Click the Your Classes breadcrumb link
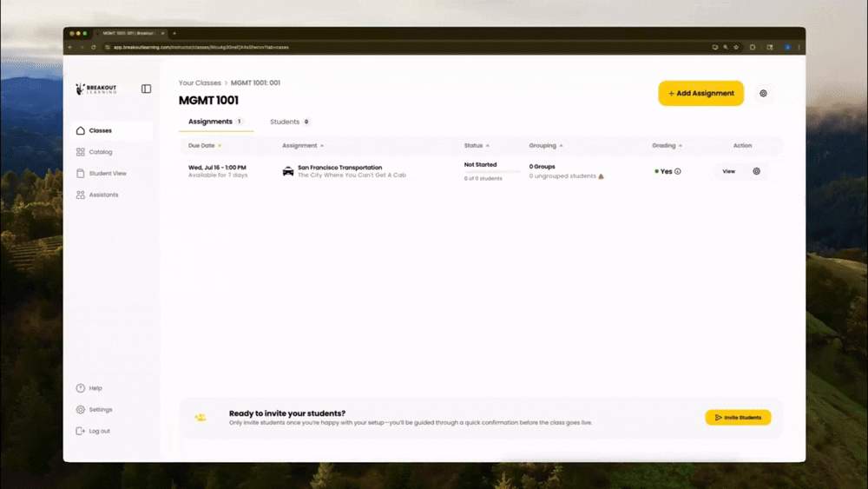The image size is (868, 489). click(200, 83)
